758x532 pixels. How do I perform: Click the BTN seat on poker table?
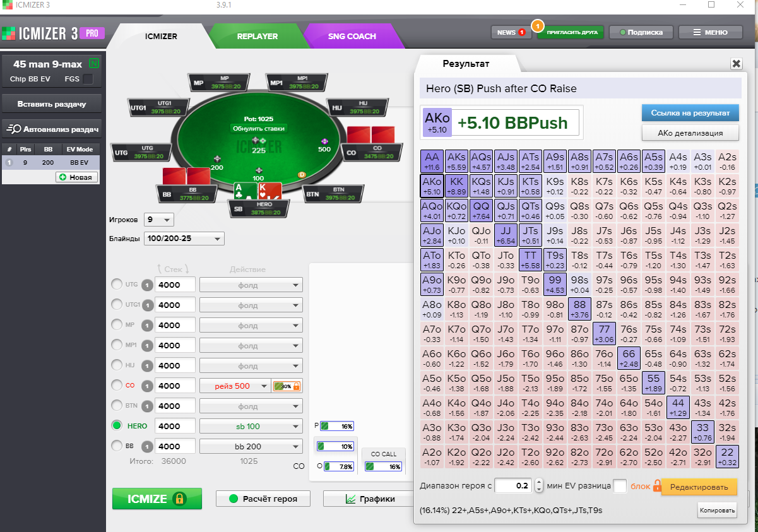point(334,192)
